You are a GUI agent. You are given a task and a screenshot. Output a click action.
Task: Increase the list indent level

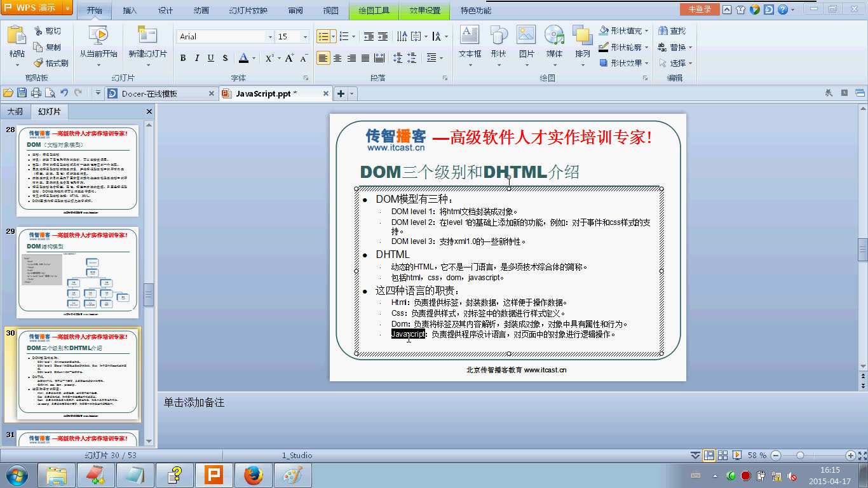pyautogui.click(x=383, y=37)
